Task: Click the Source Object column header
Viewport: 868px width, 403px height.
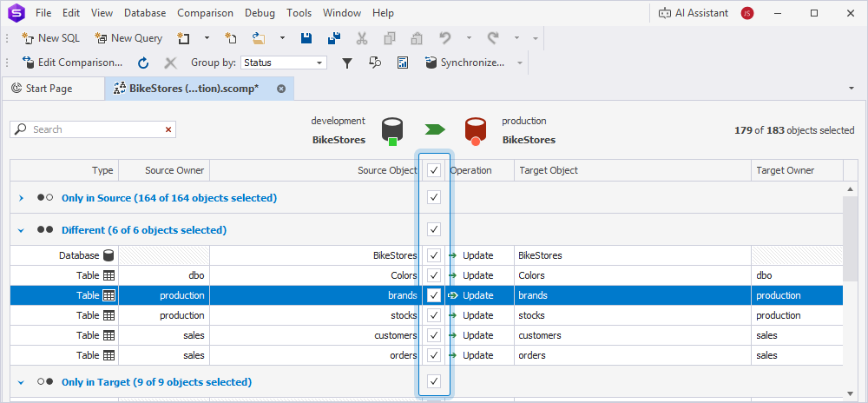Action: pos(316,170)
